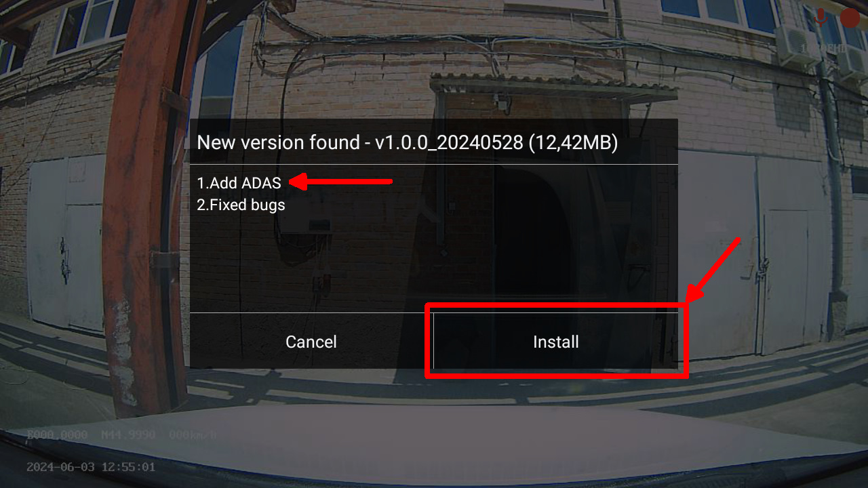Click the (12,42MB) file size text

[573, 142]
